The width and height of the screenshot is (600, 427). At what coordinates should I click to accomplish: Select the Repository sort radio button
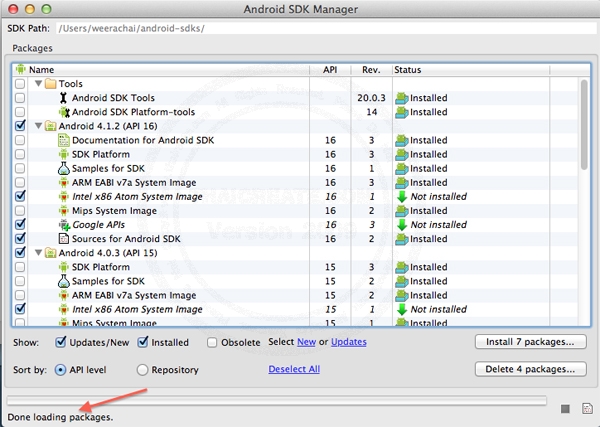[x=142, y=370]
